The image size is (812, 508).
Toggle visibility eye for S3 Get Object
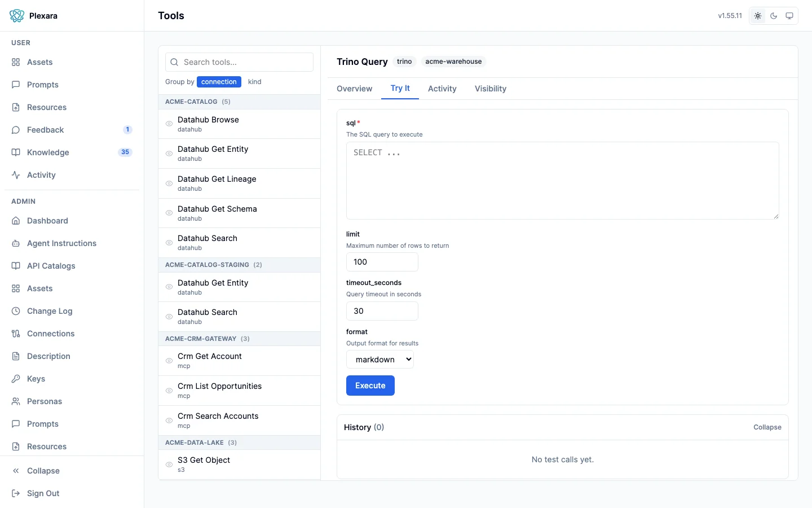coord(169,465)
